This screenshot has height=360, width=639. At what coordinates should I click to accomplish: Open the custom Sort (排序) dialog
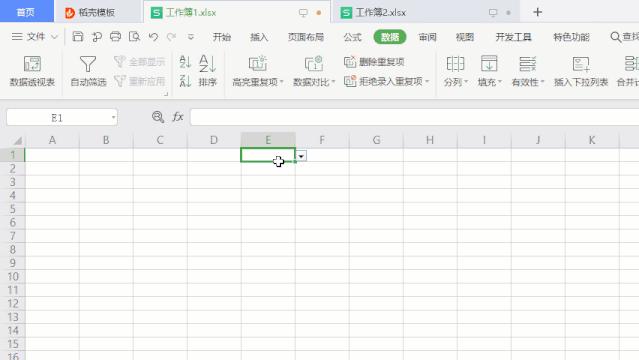[x=207, y=71]
